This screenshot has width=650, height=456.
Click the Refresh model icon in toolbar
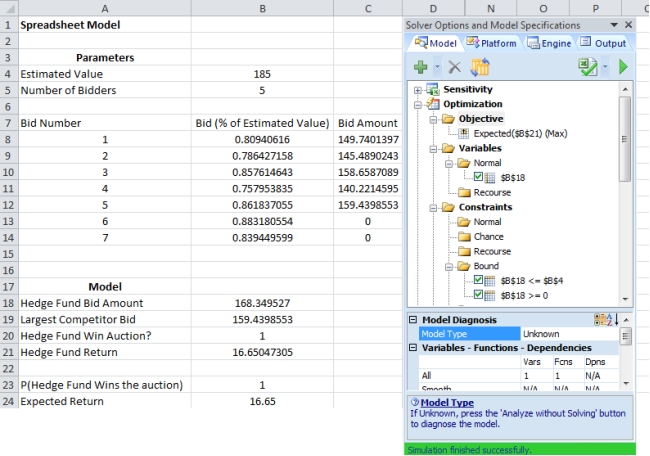click(x=480, y=67)
